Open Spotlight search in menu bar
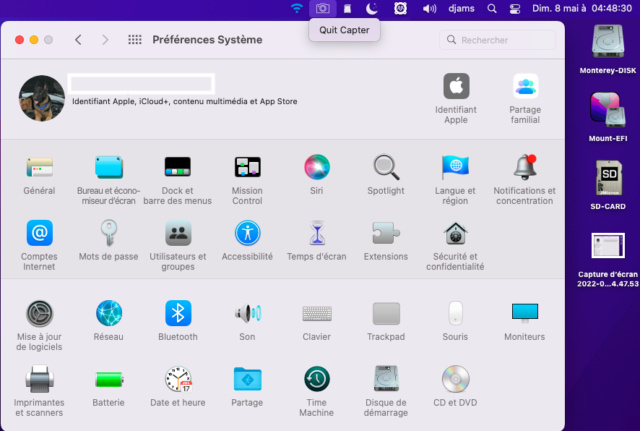640x431 pixels. [x=492, y=8]
